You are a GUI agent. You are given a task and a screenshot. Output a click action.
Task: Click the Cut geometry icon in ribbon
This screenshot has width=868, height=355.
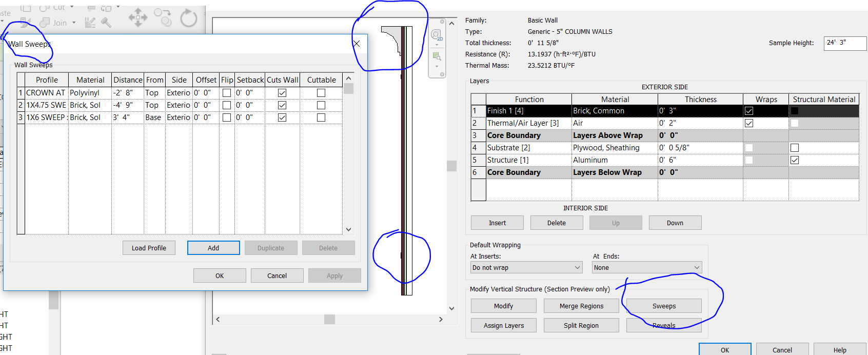point(45,8)
